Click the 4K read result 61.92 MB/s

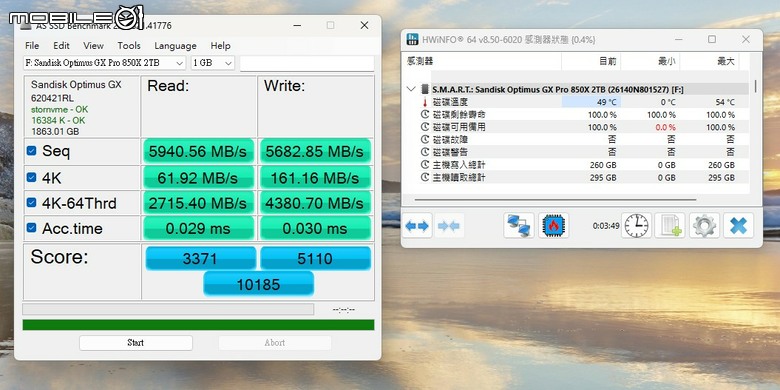[x=198, y=177]
